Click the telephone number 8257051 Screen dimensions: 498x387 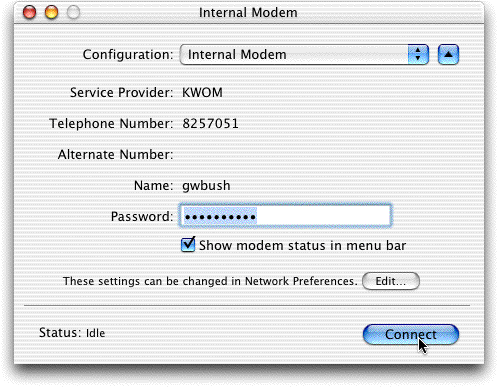[x=210, y=124]
